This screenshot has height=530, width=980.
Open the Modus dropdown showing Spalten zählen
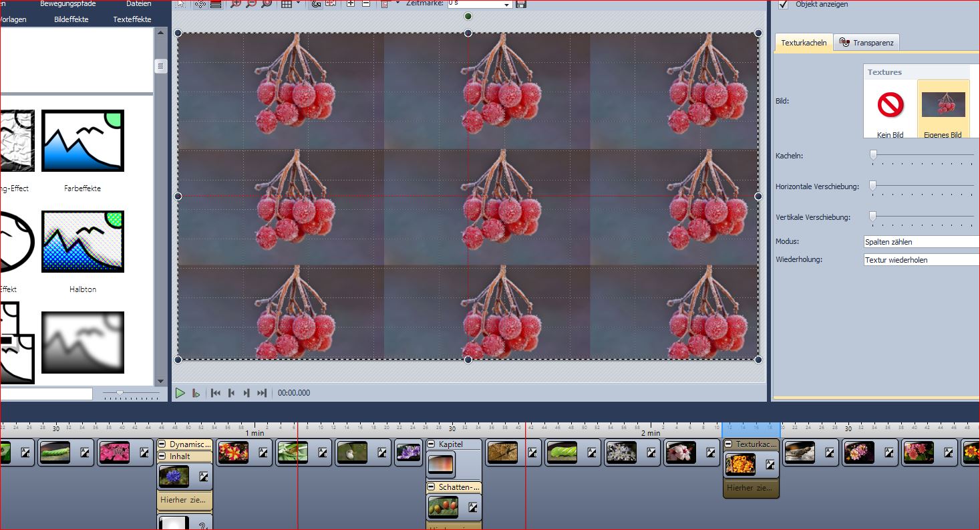coord(921,242)
